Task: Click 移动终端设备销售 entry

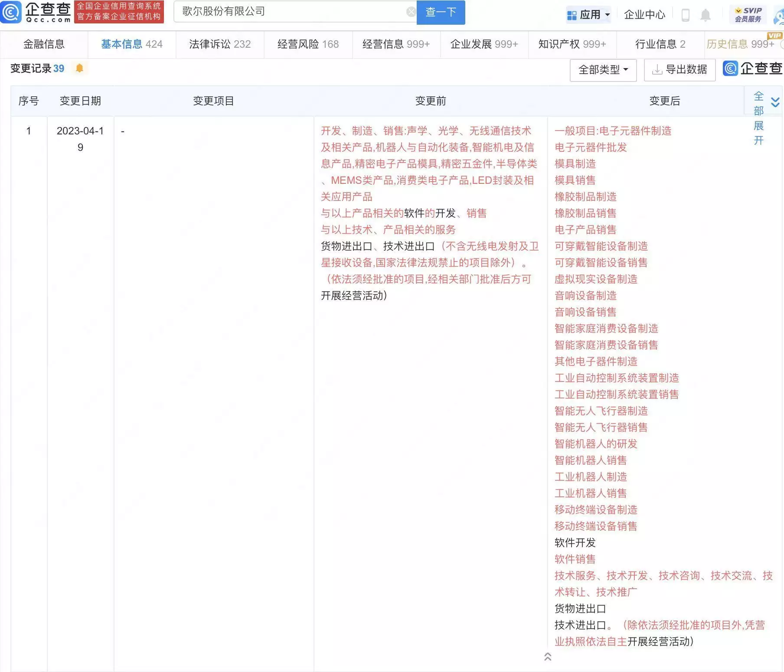Action: (596, 526)
